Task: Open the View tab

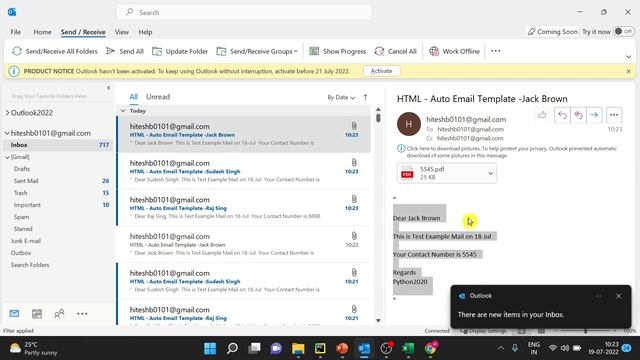Action: coord(122,32)
